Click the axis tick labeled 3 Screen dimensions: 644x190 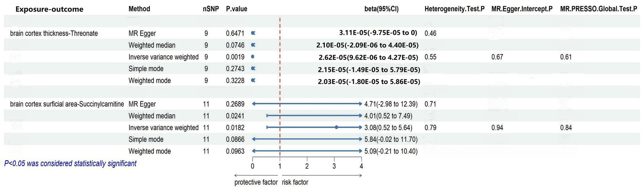pos(334,166)
